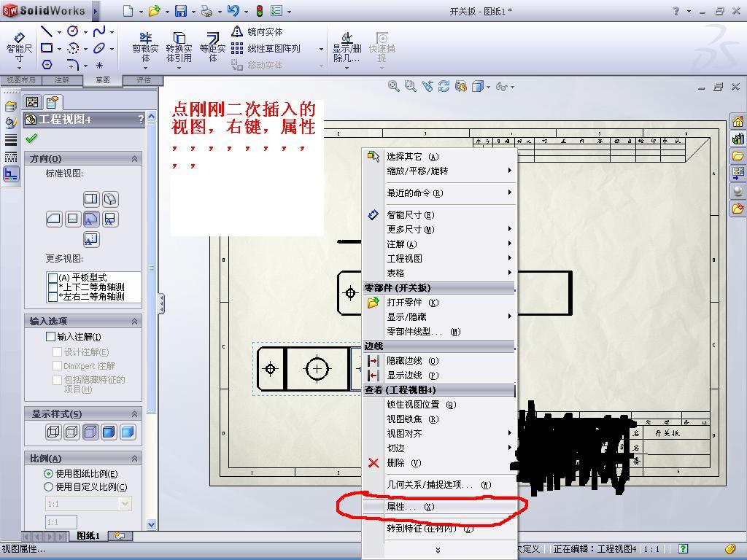Collapse the 显示样式 section
The width and height of the screenshot is (747, 560).
134,414
